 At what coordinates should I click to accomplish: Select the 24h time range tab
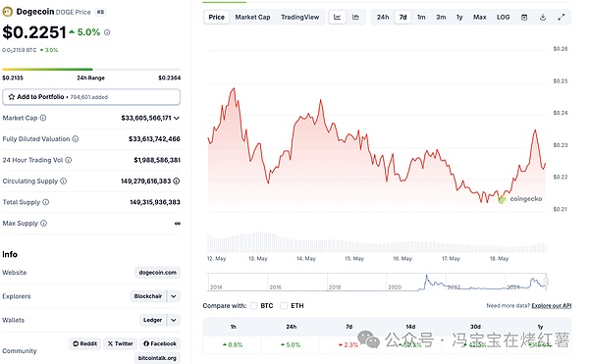tap(383, 18)
